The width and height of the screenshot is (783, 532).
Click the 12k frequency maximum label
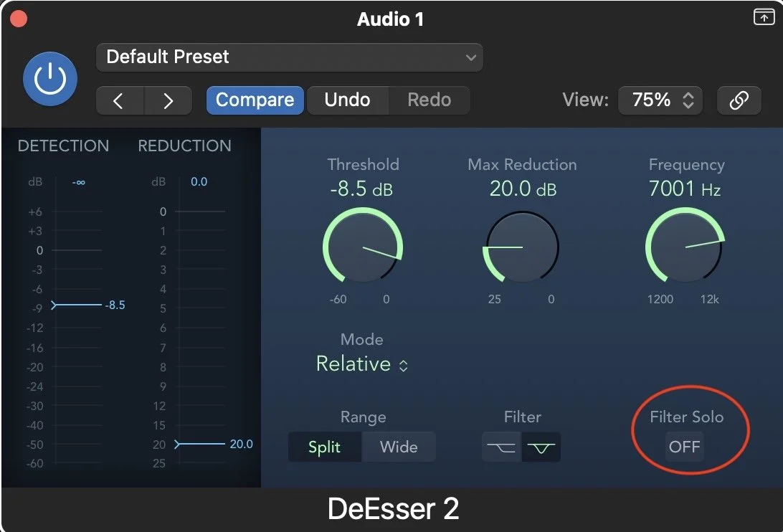(709, 299)
